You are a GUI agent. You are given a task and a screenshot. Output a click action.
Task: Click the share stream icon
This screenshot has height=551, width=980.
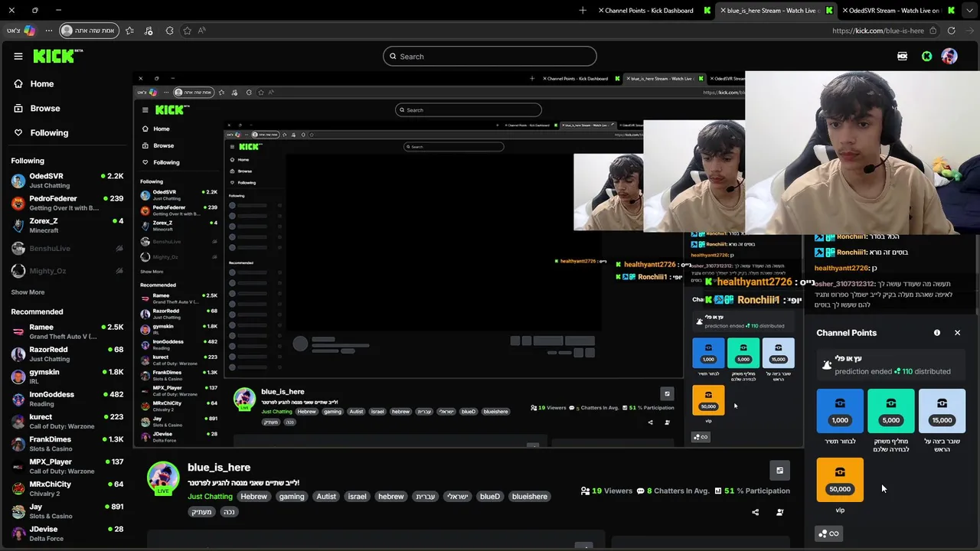756,512
